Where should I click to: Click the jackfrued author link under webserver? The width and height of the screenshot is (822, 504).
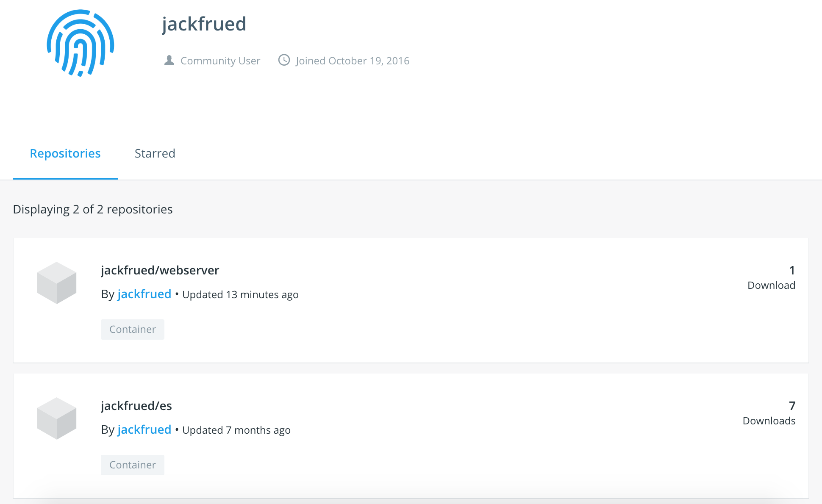[144, 294]
